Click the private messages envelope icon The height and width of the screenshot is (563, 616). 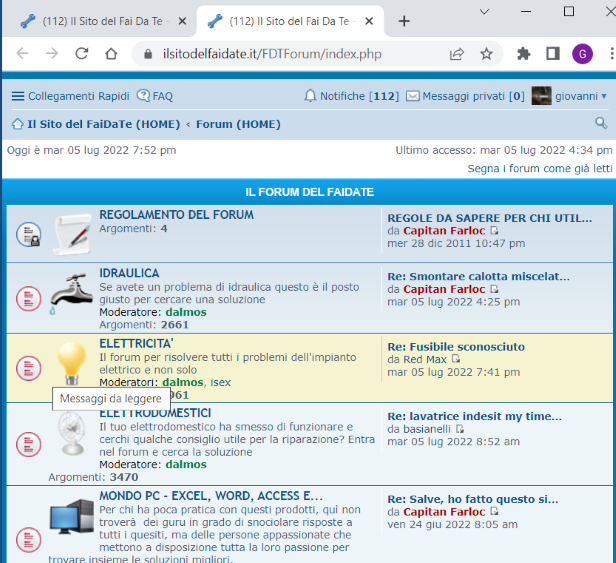click(x=412, y=96)
